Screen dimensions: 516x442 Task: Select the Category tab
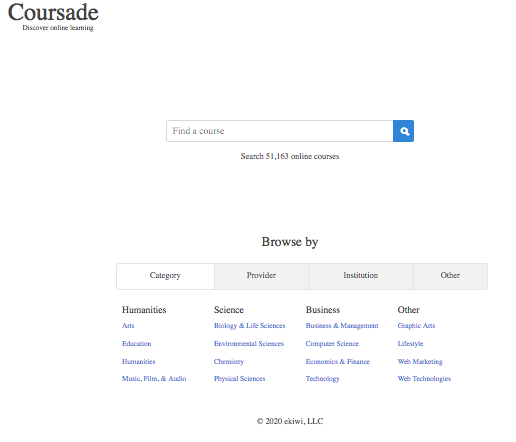click(165, 276)
